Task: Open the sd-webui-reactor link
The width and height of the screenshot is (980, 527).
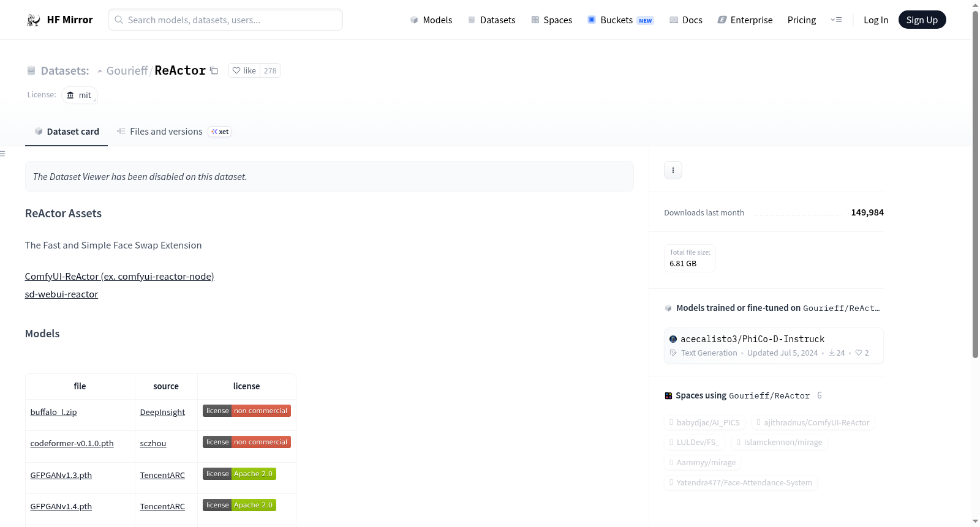Action: (x=61, y=294)
